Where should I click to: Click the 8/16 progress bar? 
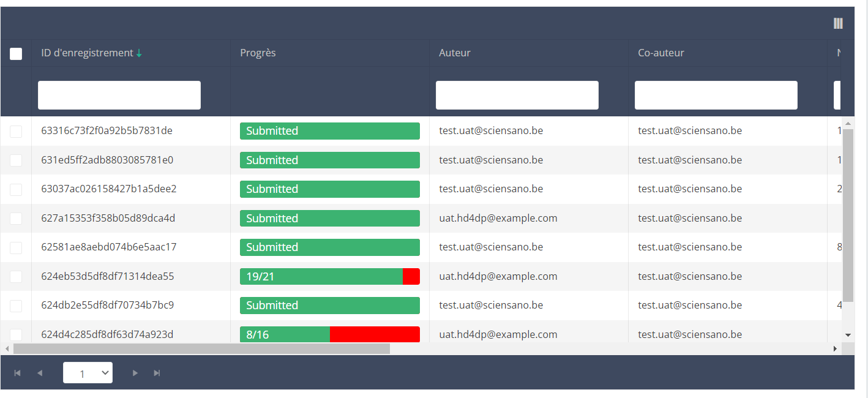coord(329,334)
